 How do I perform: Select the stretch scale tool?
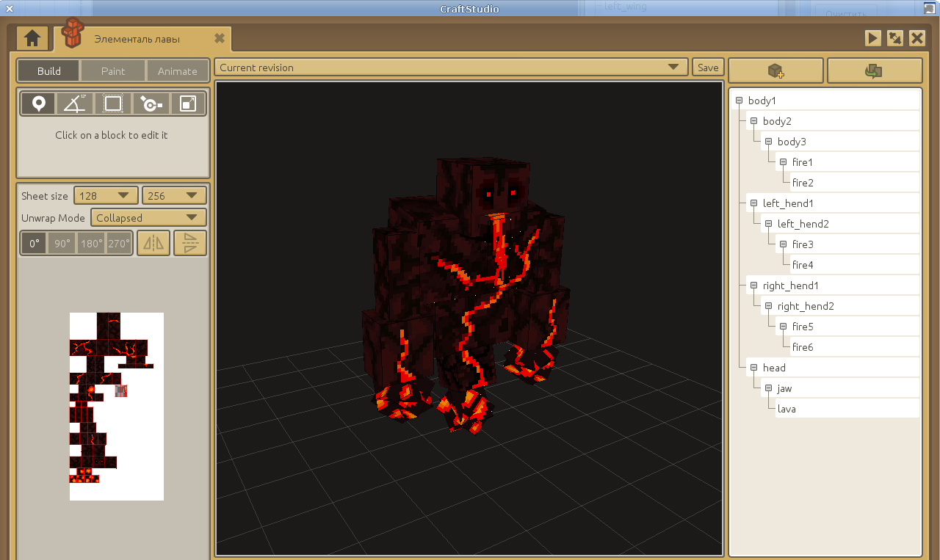click(x=188, y=103)
